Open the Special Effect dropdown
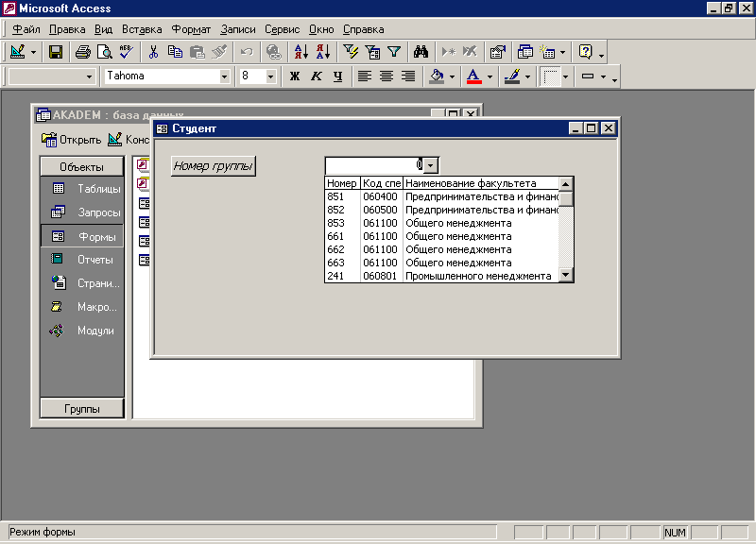756x544 pixels. coord(603,76)
